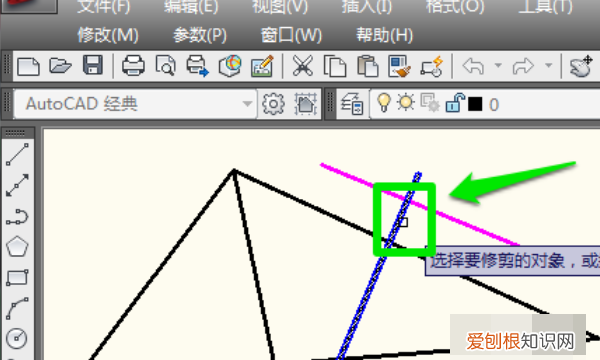Image resolution: width=600 pixels, height=360 pixels.
Task: Open the 参数(P) menu
Action: 200,35
